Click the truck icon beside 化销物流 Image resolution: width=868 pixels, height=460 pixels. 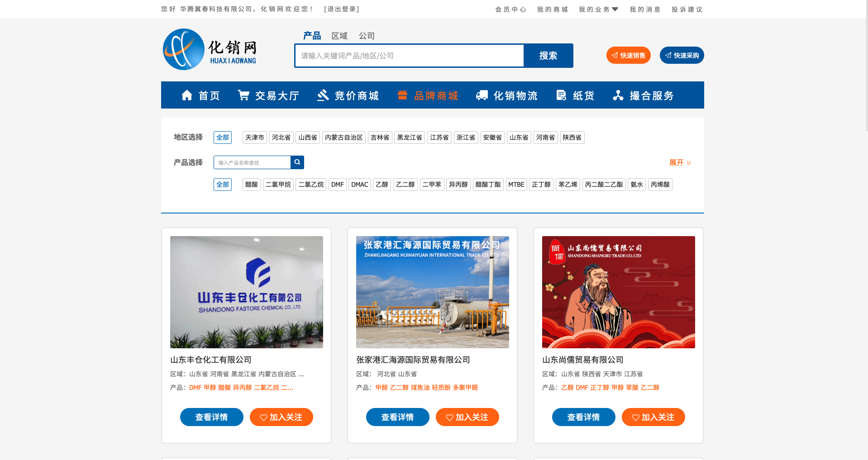[482, 95]
